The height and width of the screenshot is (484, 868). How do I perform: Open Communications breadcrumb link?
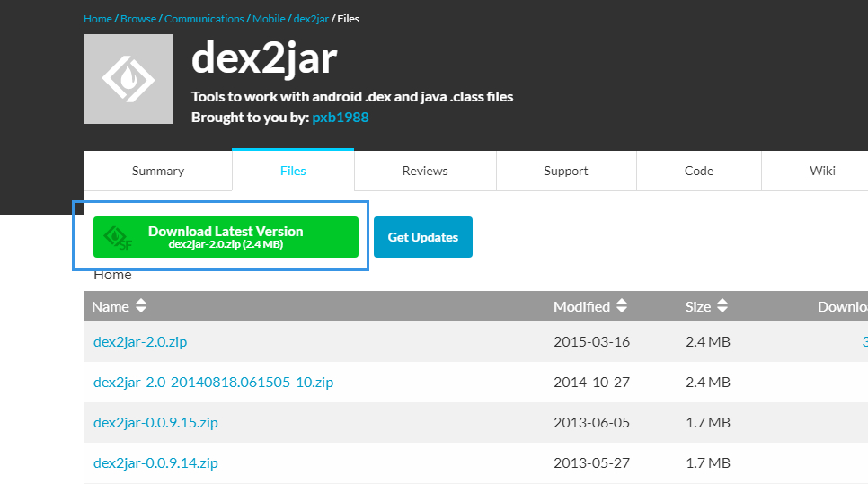pyautogui.click(x=204, y=19)
